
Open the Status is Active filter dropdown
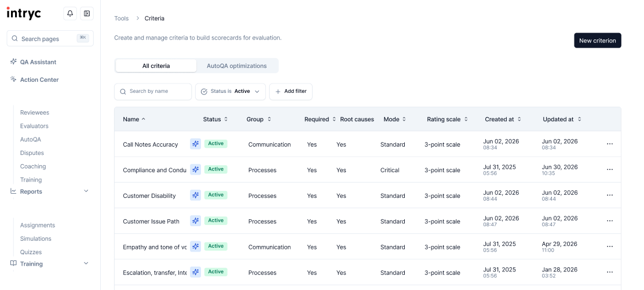point(230,91)
